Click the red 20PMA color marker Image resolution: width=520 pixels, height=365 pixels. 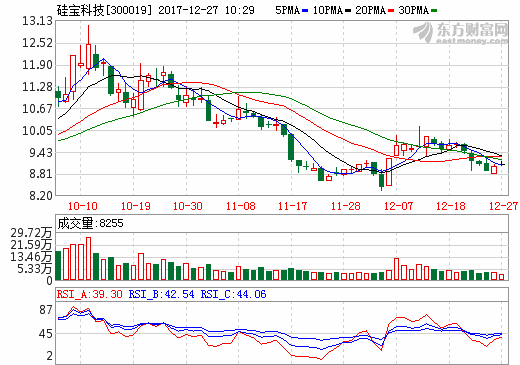(x=391, y=11)
